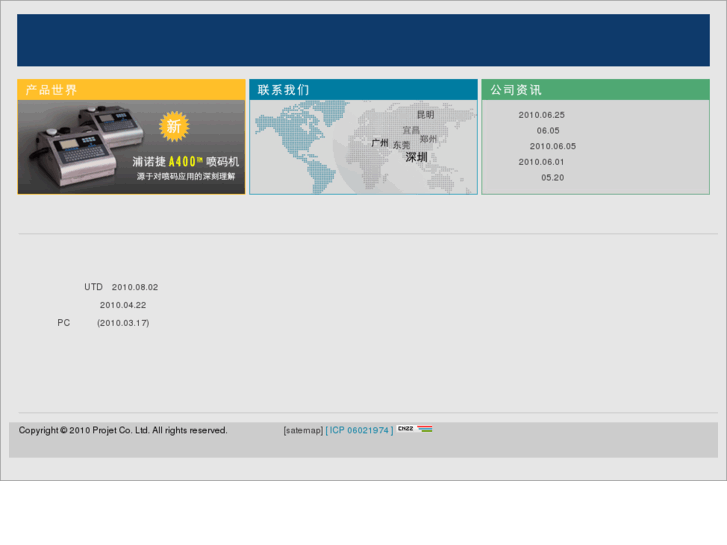Select 昆明 on the map
The width and height of the screenshot is (727, 545).
(426, 115)
